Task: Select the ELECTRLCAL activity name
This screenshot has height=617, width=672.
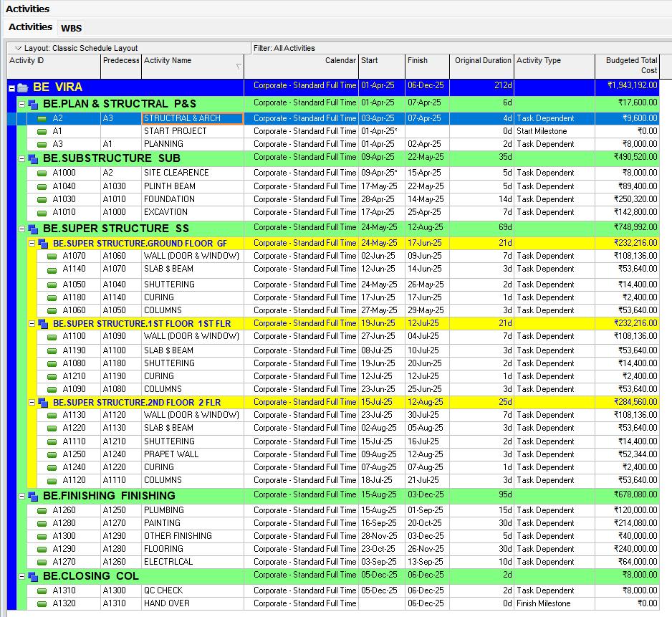Action: tap(168, 562)
